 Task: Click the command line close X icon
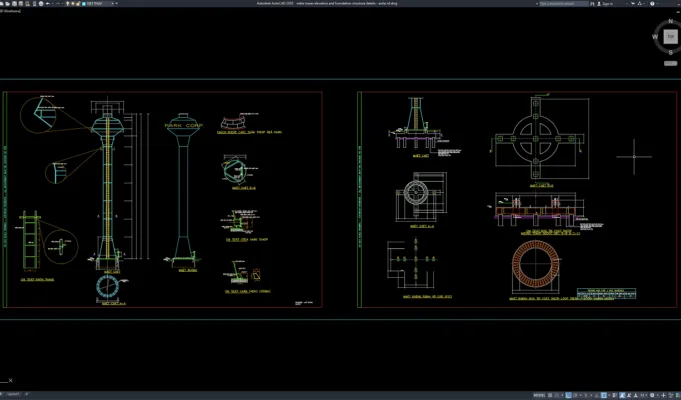[x=10, y=380]
